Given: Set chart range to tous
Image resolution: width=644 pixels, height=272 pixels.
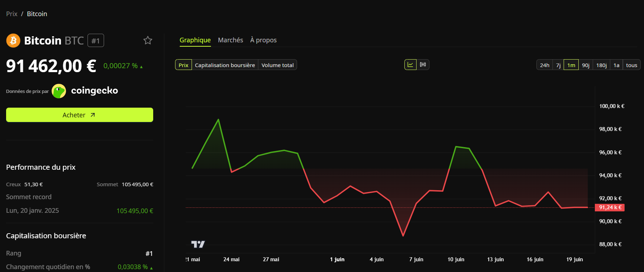Looking at the screenshot, I should (631, 65).
